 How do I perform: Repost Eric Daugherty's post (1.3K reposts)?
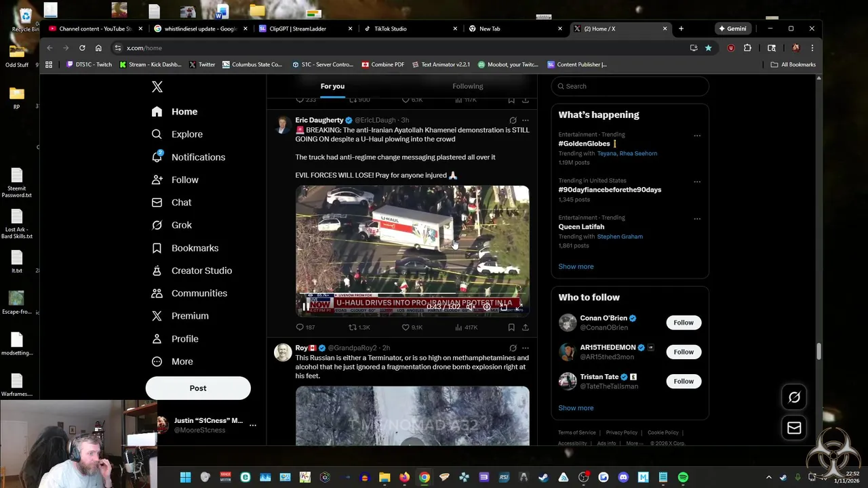(x=359, y=327)
